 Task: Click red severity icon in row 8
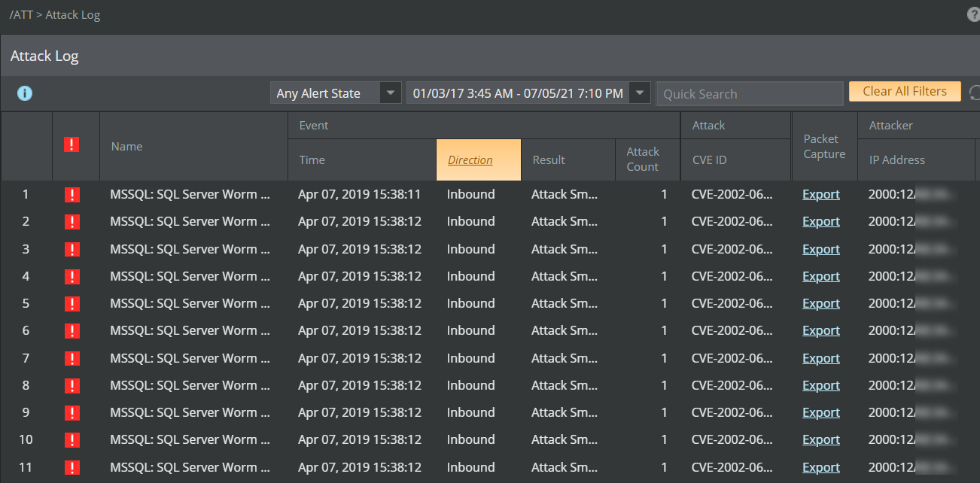click(72, 386)
